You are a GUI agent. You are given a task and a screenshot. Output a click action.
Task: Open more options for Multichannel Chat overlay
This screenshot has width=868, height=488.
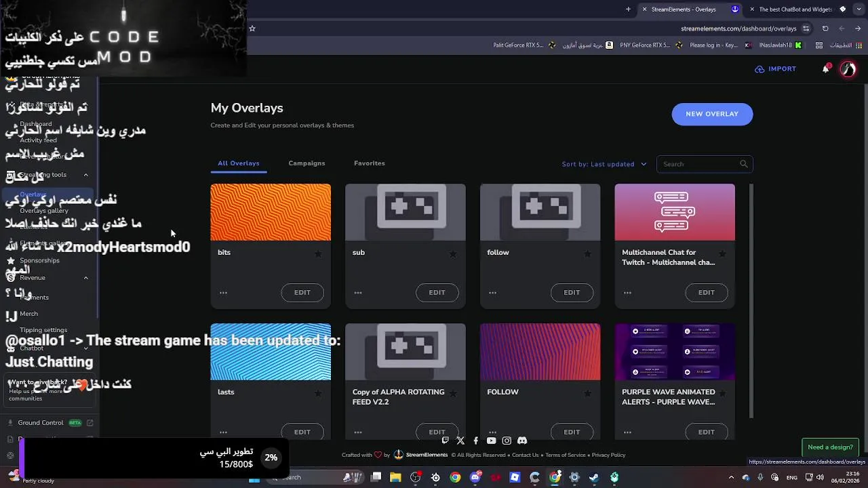627,293
